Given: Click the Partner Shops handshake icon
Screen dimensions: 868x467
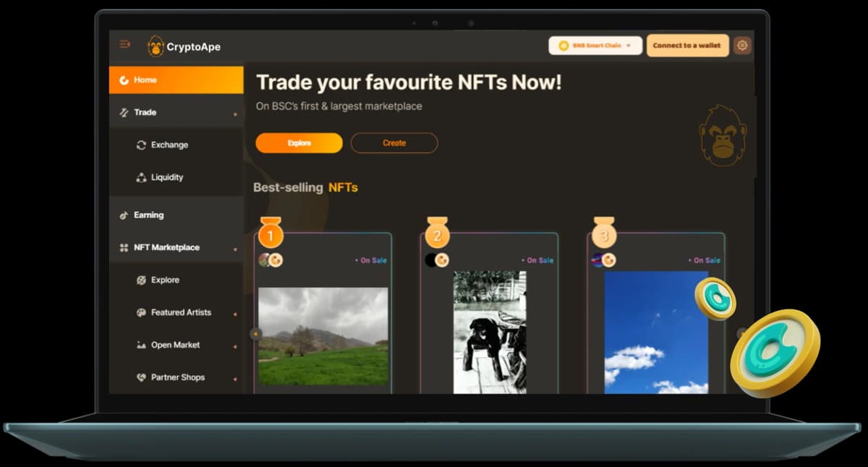Looking at the screenshot, I should pyautogui.click(x=141, y=377).
